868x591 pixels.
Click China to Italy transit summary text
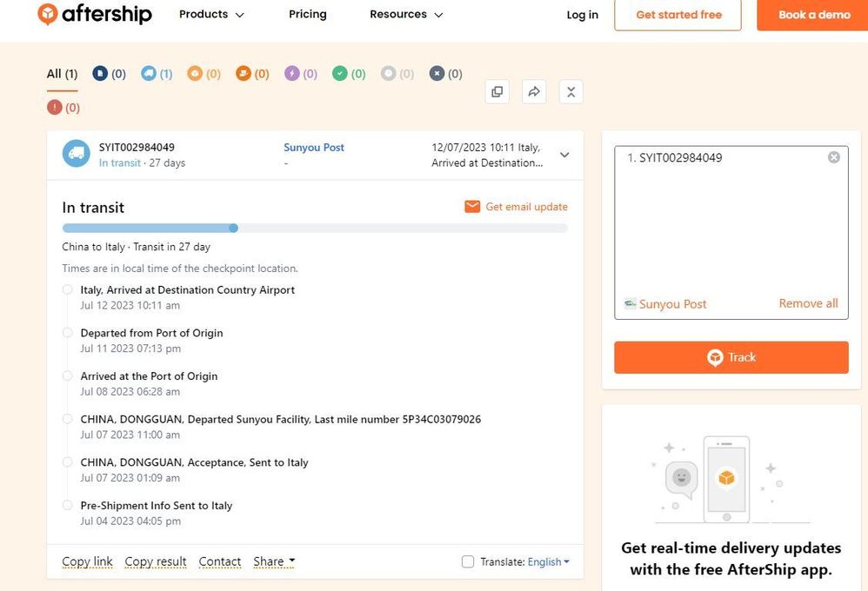click(x=137, y=247)
